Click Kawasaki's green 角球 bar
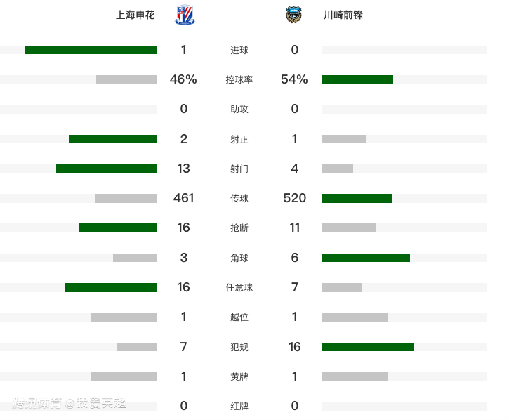Viewport: 509px width, 420px height. 366,258
